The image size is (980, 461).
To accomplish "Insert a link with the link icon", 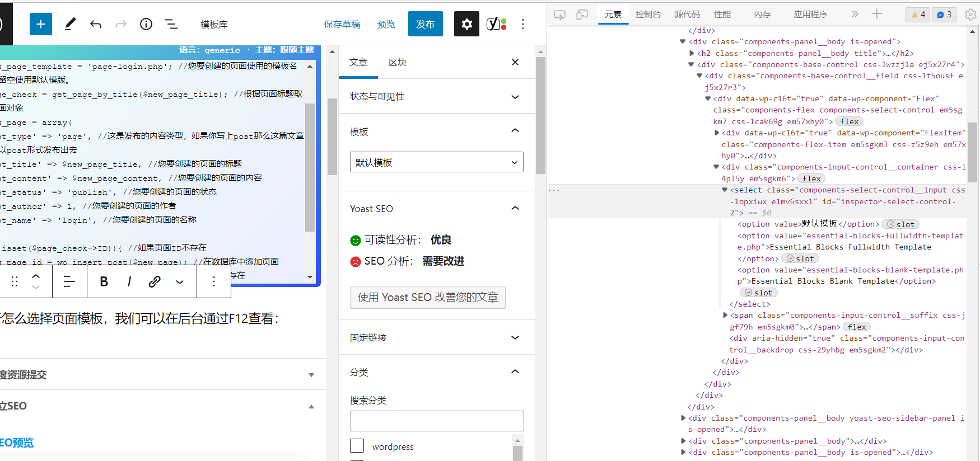I will click(x=155, y=281).
